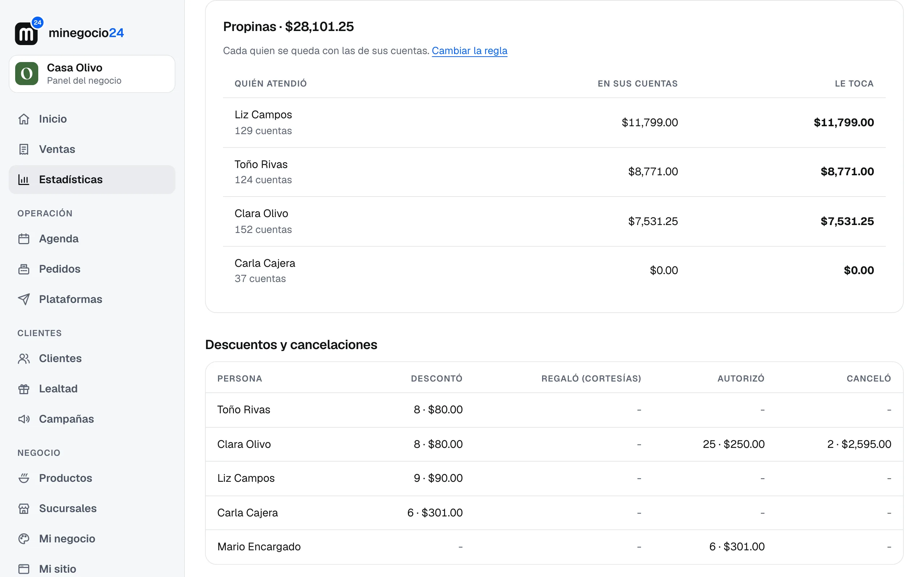Click the Descontó column header
Image resolution: width=924 pixels, height=577 pixels.
click(436, 378)
